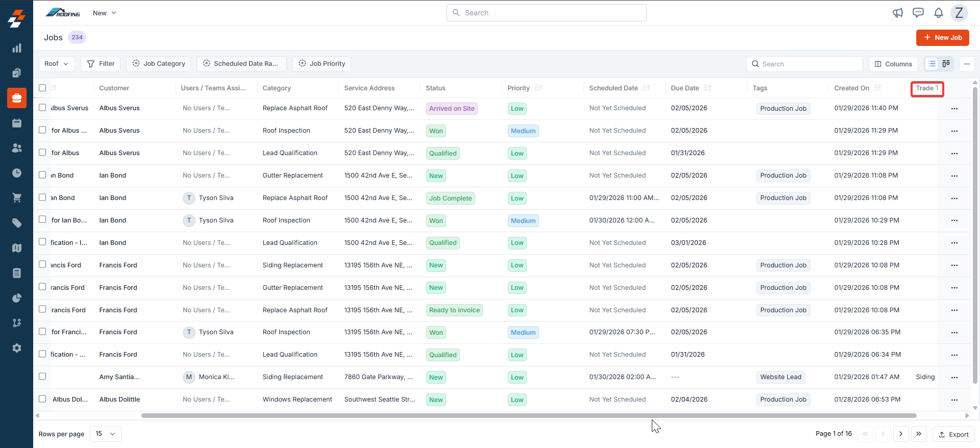This screenshot has height=448, width=980.
Task: Open the notifications bell icon
Action: 938,13
